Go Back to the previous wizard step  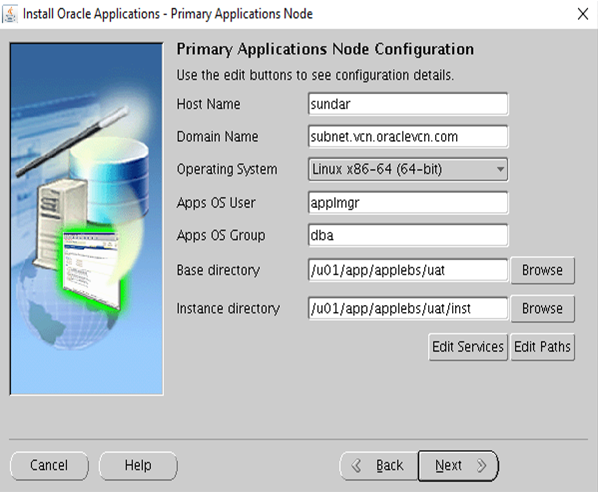click(379, 466)
